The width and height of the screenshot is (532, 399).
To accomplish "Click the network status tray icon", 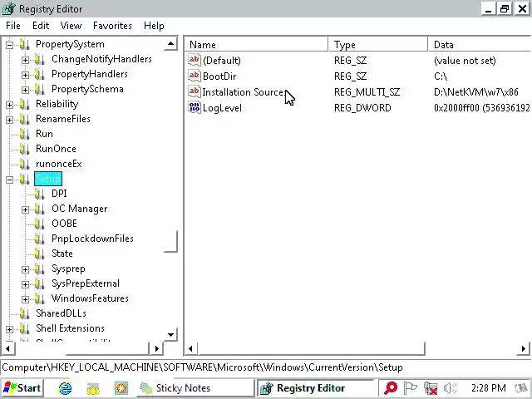I will pyautogui.click(x=431, y=388).
